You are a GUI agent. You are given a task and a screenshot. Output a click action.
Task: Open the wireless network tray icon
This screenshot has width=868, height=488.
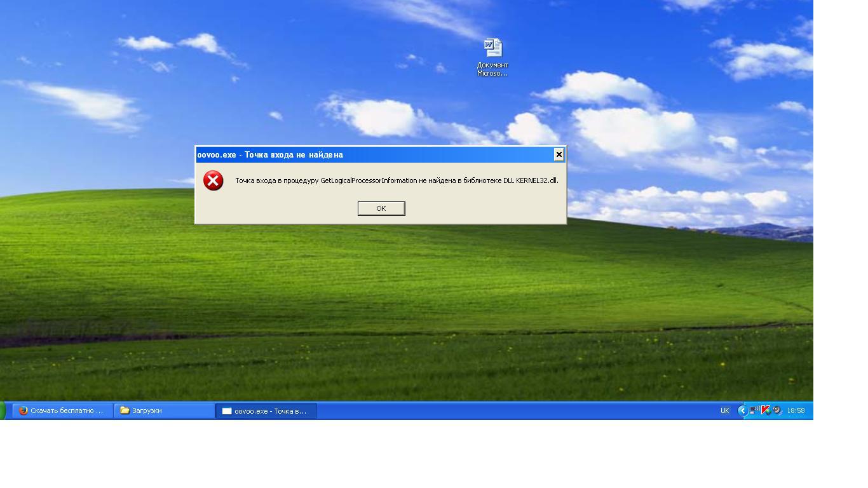tap(754, 410)
